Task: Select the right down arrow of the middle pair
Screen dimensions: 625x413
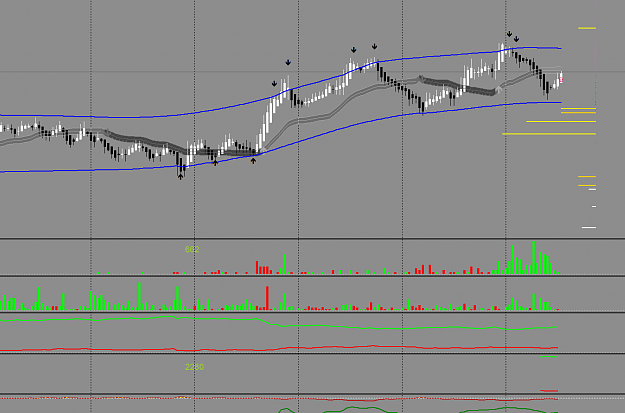Action: click(x=374, y=47)
